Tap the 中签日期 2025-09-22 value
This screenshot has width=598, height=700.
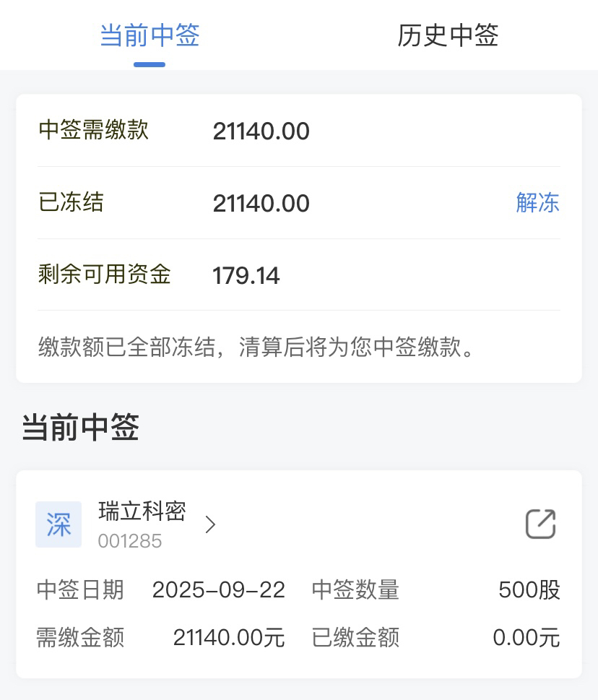tap(219, 589)
